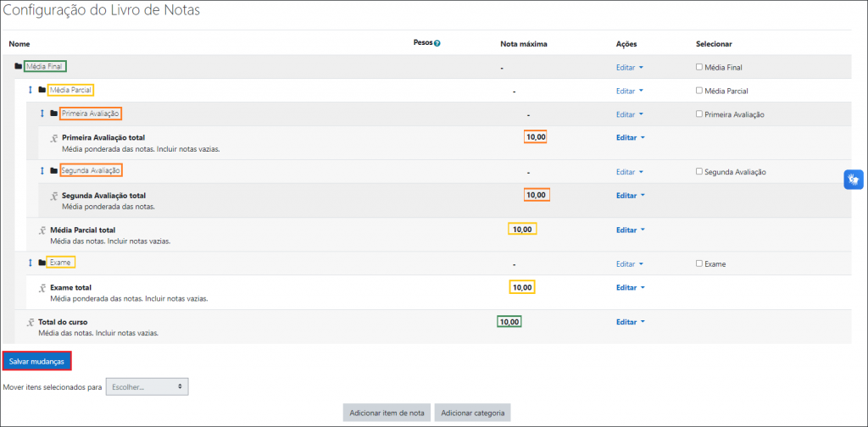Click the move arrow icon beside Segunda Avaliação
The height and width of the screenshot is (427, 868).
tap(42, 171)
